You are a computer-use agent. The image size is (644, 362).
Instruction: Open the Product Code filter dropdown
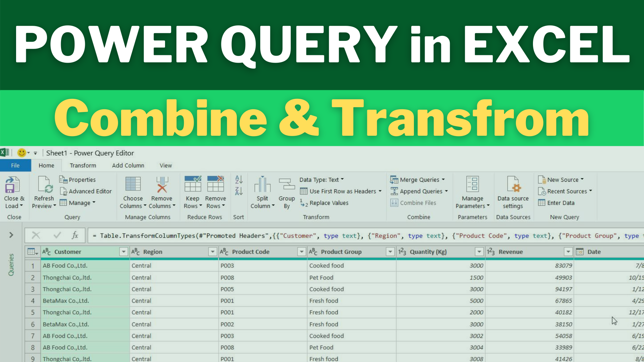tap(302, 252)
